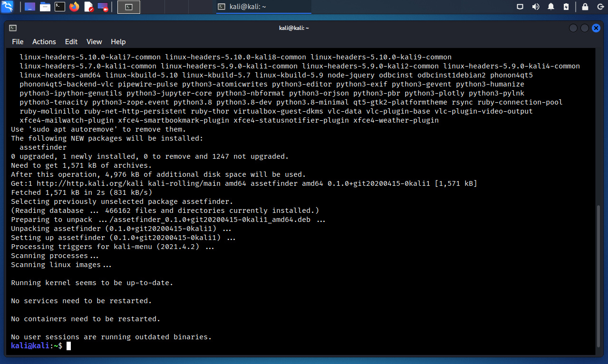This screenshot has height=364, width=608.
Task: Open the View menu in terminal
Action: 94,42
